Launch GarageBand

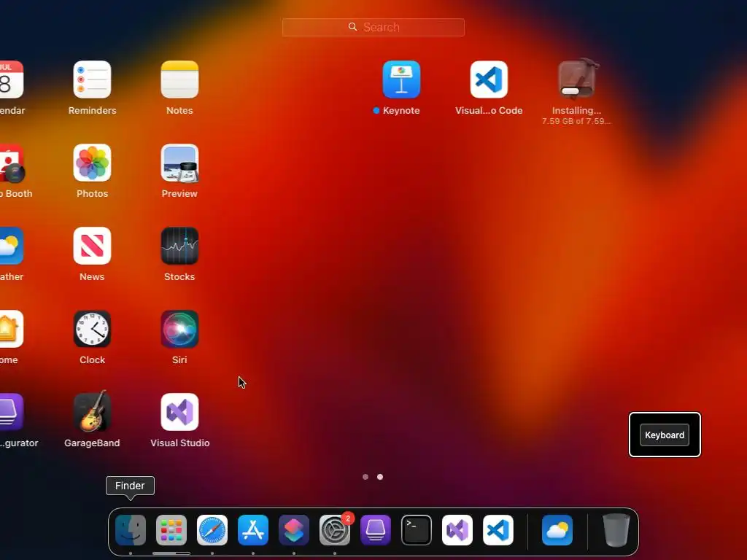92,411
